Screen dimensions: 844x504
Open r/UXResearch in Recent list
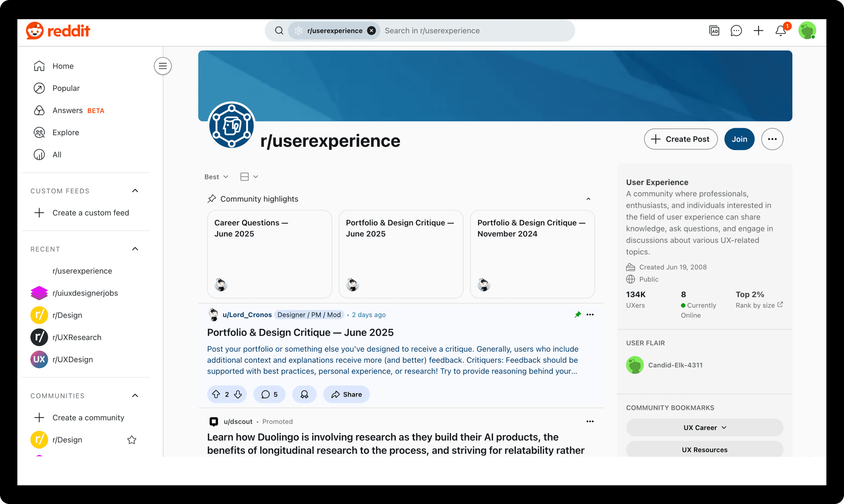pos(86,337)
